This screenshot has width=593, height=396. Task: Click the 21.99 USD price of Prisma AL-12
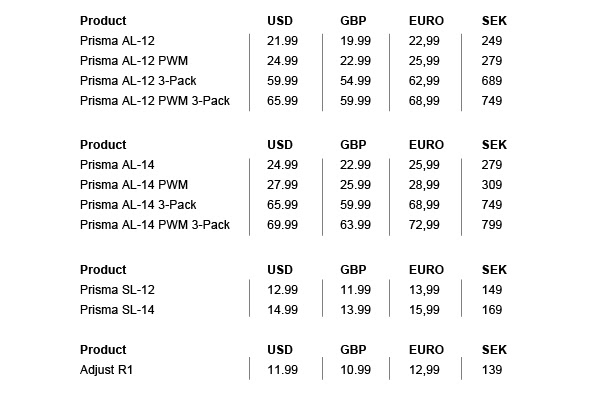click(x=283, y=41)
